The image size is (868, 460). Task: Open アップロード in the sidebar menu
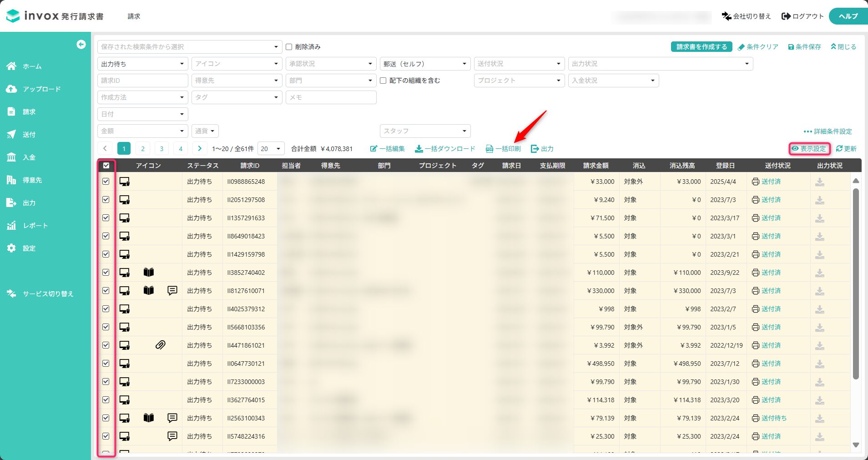[41, 89]
